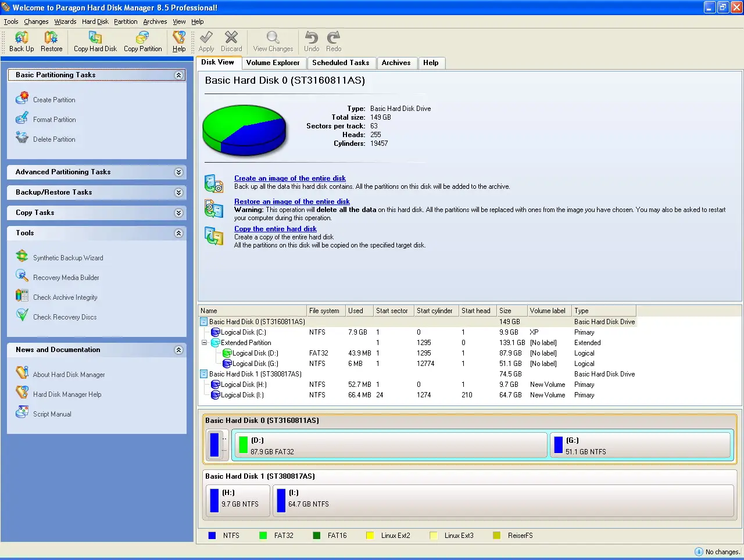The height and width of the screenshot is (560, 744).
Task: Switch to the Archives tab
Action: [x=396, y=63]
